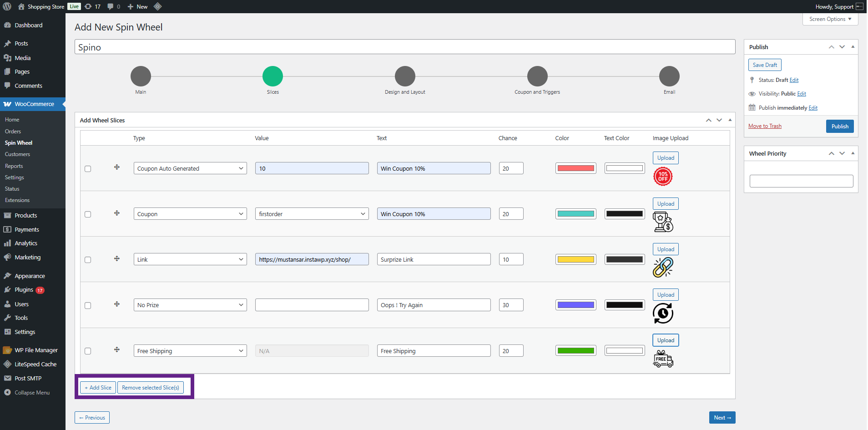Go to the Main step circle

141,76
